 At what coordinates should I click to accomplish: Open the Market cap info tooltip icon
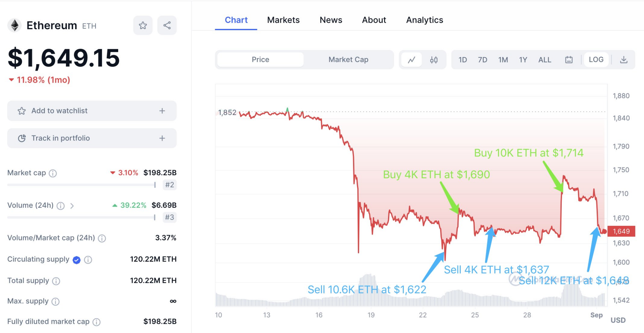pyautogui.click(x=53, y=173)
